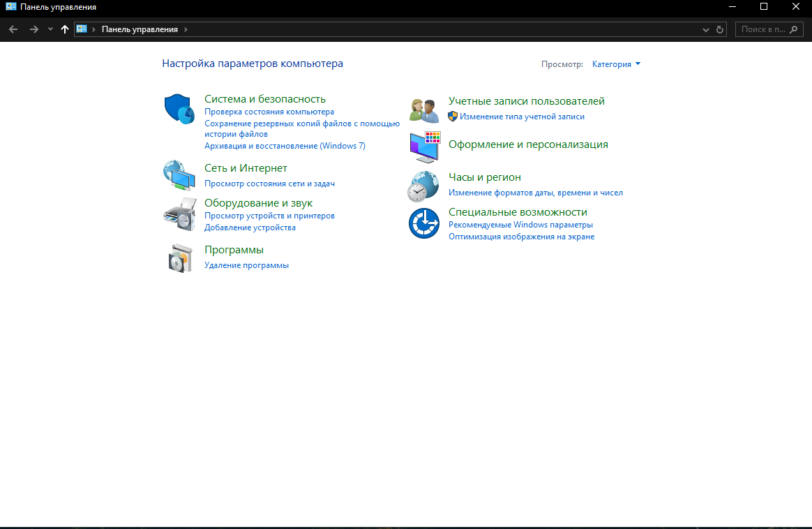Screen dimensions: 812x529
Task: Click the Ease of Access blue icon
Action: [424, 223]
